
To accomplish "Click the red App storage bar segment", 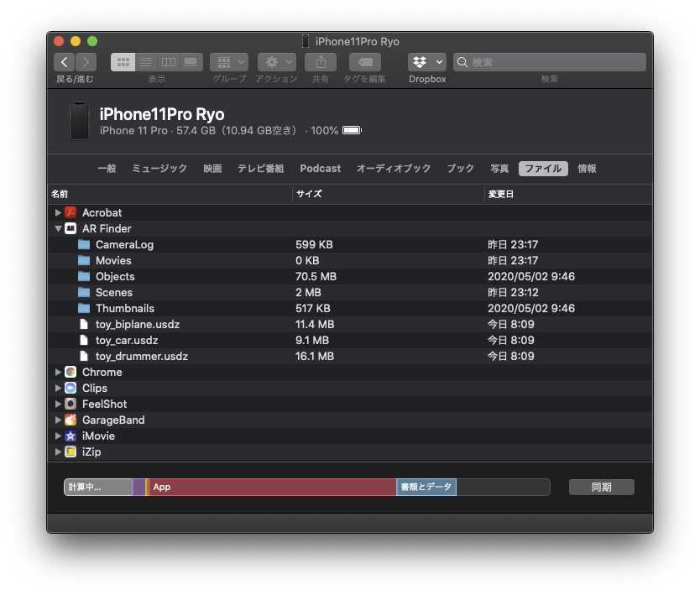I will pos(272,487).
